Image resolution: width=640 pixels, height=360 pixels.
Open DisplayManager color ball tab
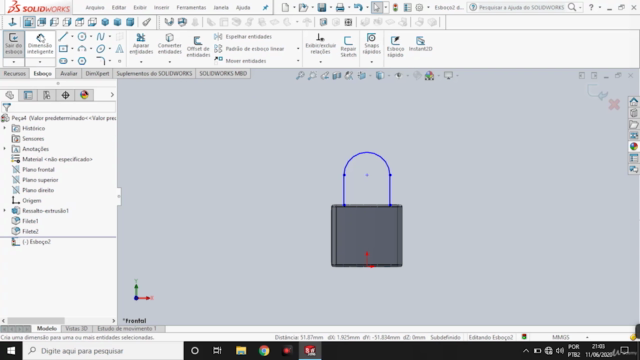pyautogui.click(x=84, y=95)
